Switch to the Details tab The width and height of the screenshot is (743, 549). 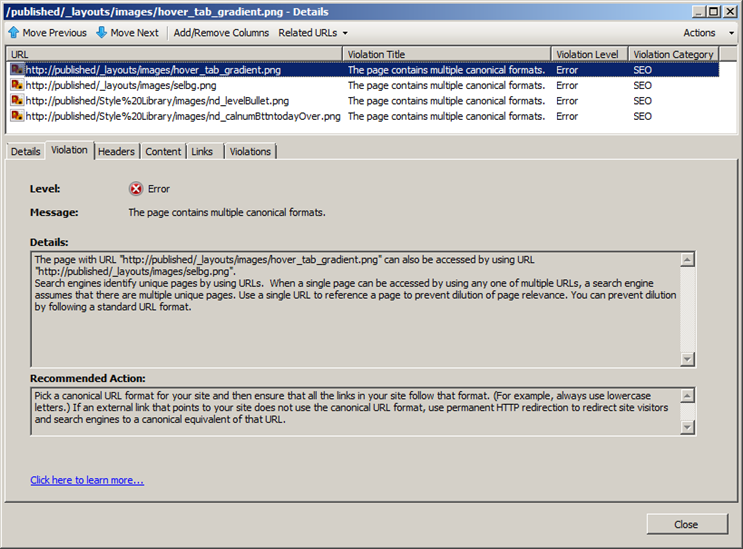pos(26,152)
